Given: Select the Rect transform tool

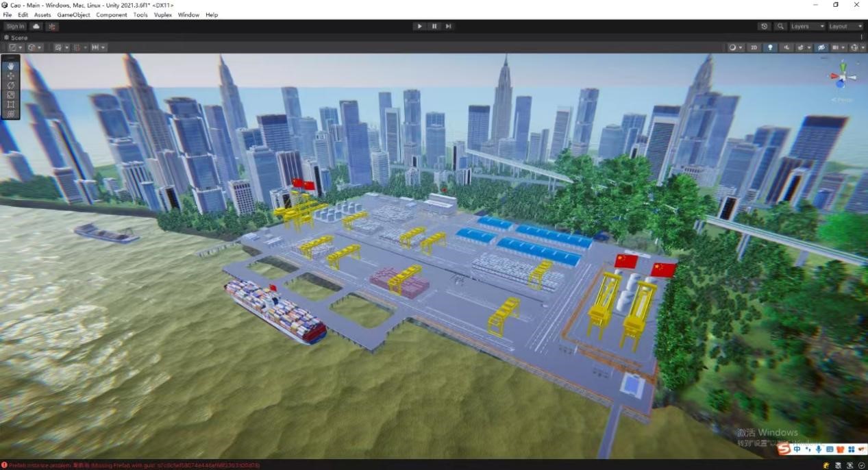Looking at the screenshot, I should 11,104.
